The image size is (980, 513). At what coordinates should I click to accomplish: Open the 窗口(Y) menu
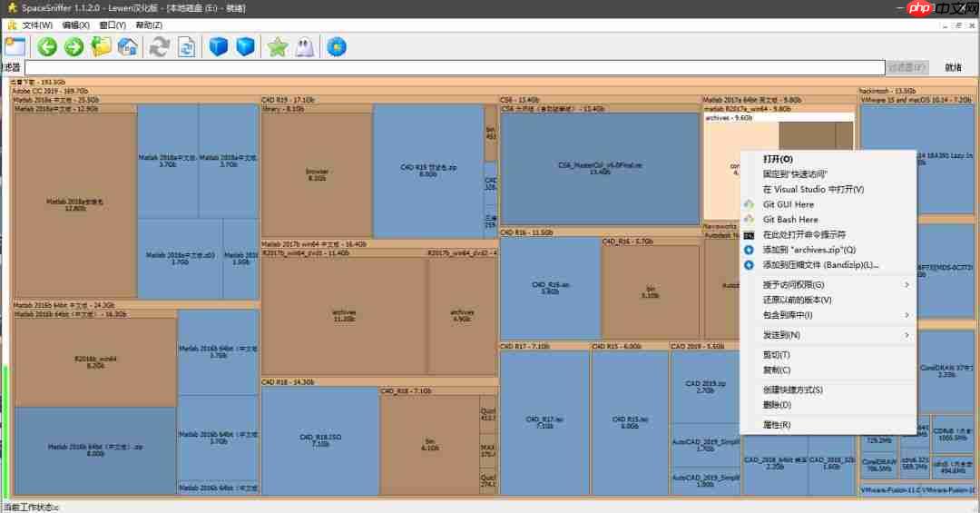click(x=113, y=25)
